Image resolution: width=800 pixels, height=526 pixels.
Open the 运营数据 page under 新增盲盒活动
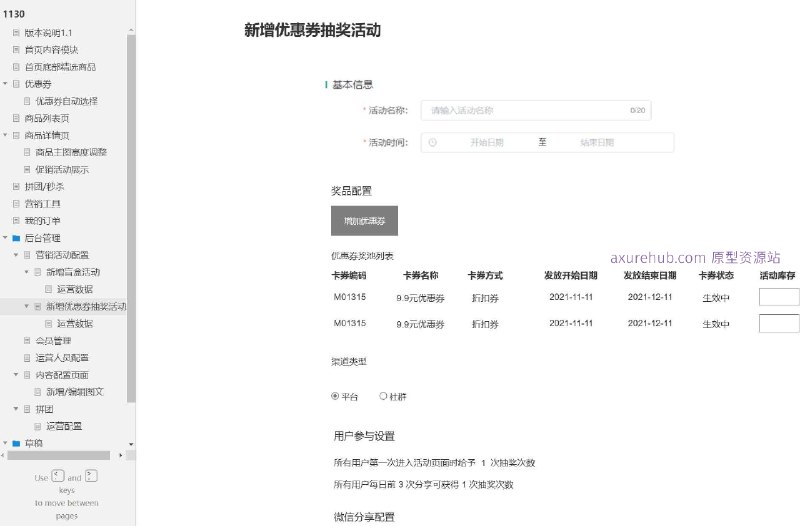[74, 289]
